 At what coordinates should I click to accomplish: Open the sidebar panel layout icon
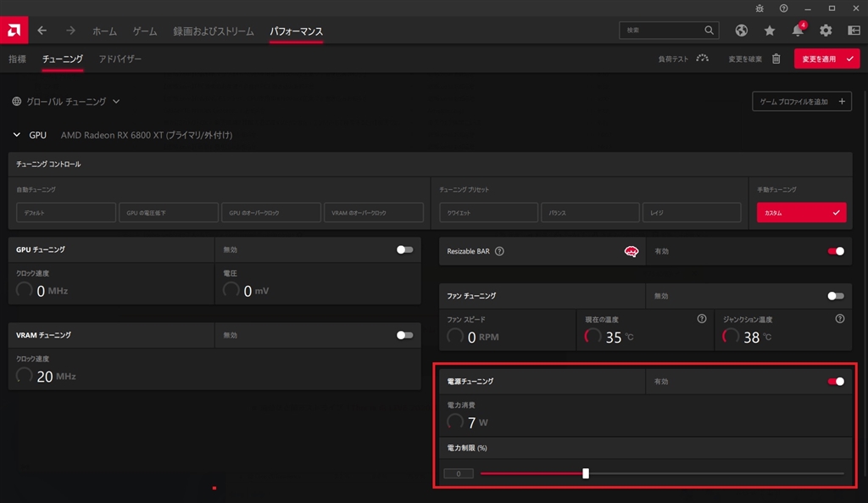(x=854, y=31)
